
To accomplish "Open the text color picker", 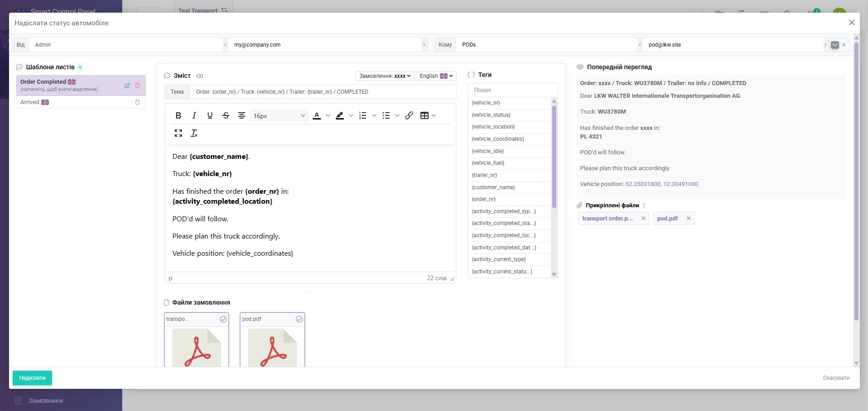I will click(317, 116).
